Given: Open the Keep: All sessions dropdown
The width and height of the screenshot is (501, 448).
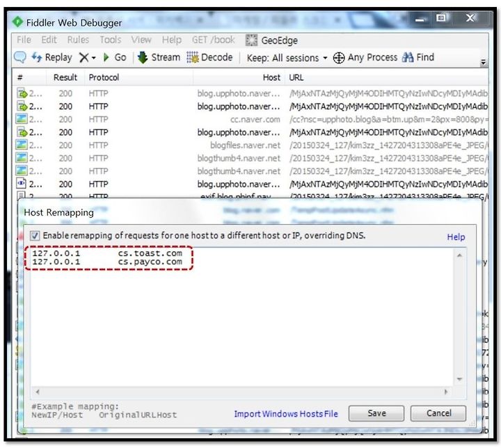Looking at the screenshot, I should [x=287, y=58].
